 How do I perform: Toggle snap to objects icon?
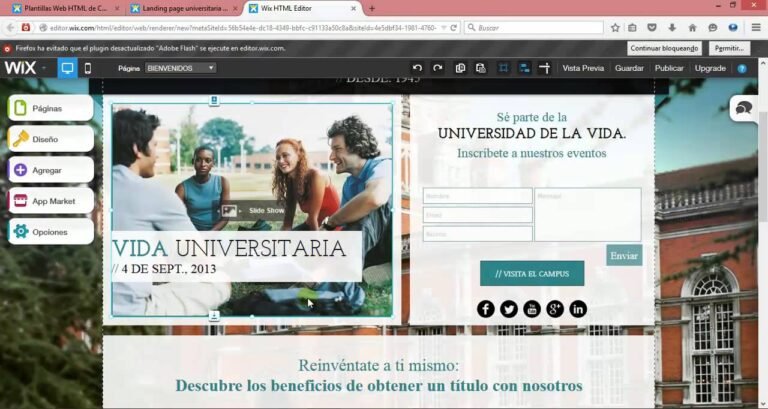click(525, 68)
